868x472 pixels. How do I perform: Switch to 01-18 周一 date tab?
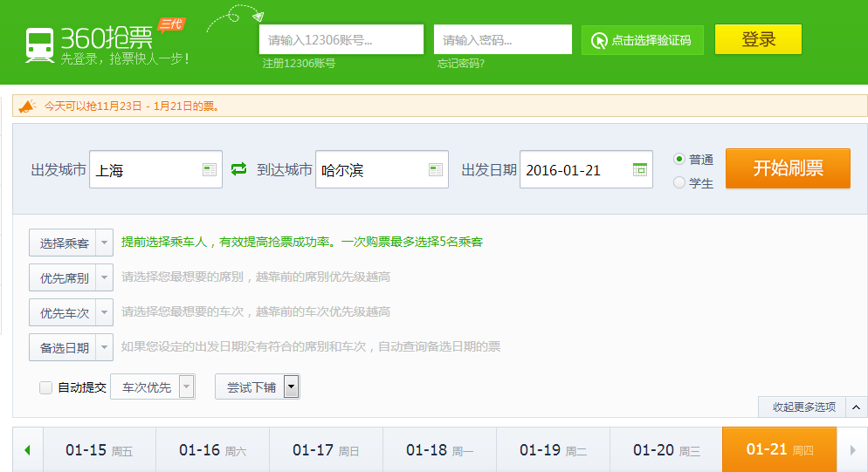click(440, 450)
